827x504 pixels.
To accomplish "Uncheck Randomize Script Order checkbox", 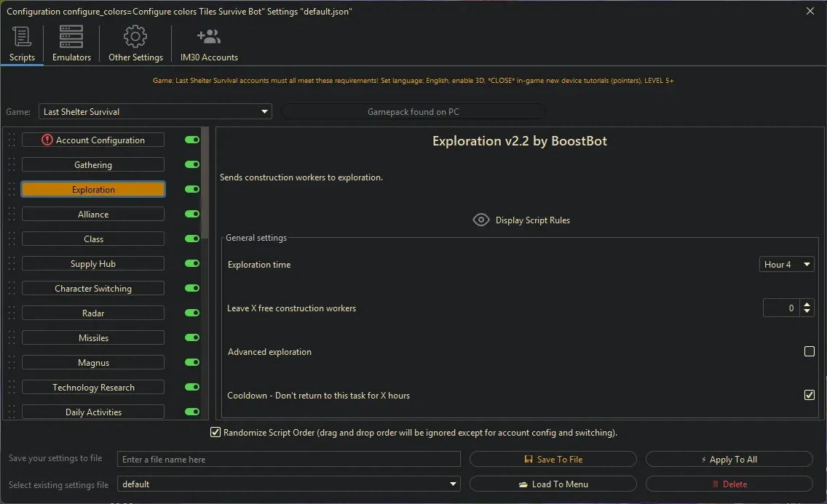I will tap(215, 433).
